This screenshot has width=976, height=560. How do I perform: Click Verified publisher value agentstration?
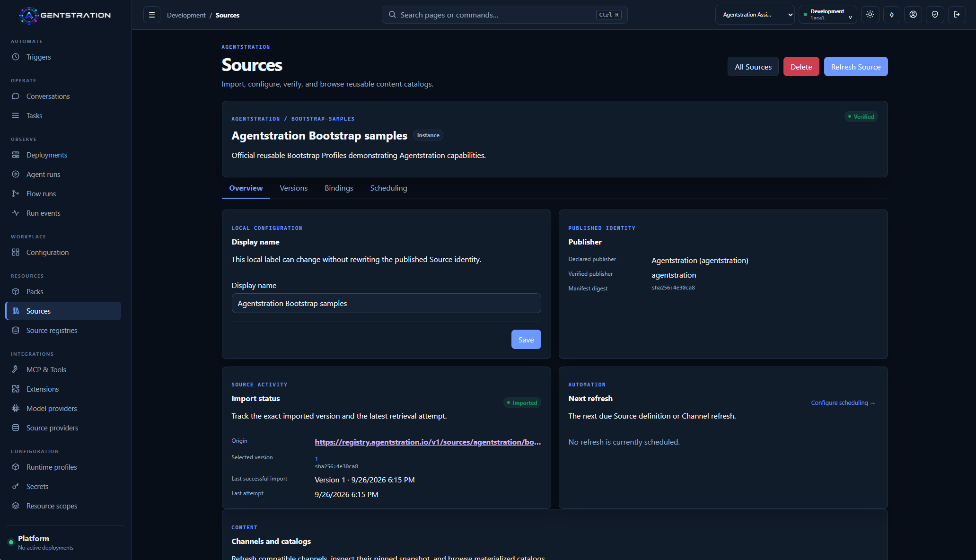[x=673, y=275]
